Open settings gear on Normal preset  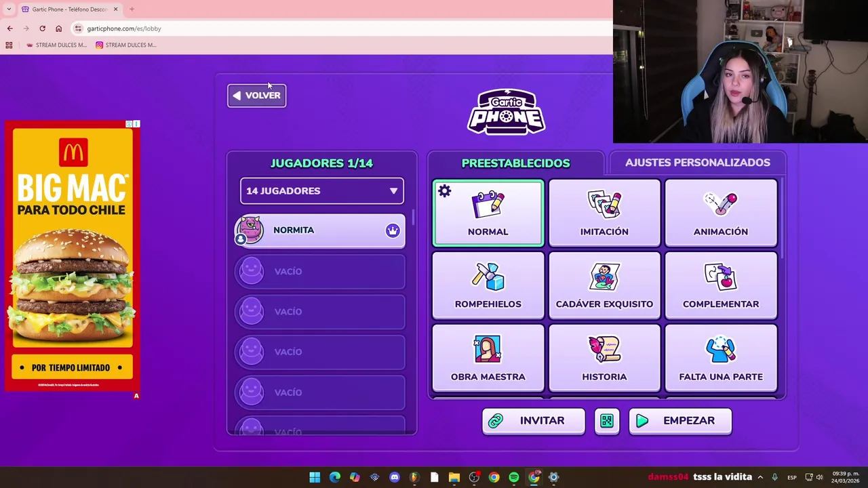click(444, 191)
